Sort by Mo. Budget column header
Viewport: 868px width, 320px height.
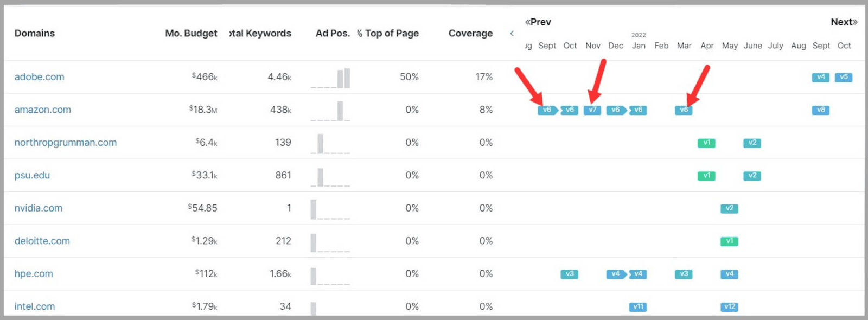point(191,34)
